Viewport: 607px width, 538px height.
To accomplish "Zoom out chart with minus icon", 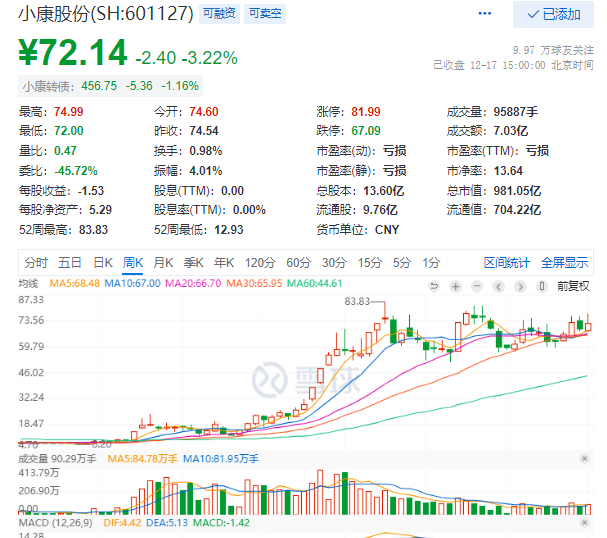I will (x=477, y=286).
